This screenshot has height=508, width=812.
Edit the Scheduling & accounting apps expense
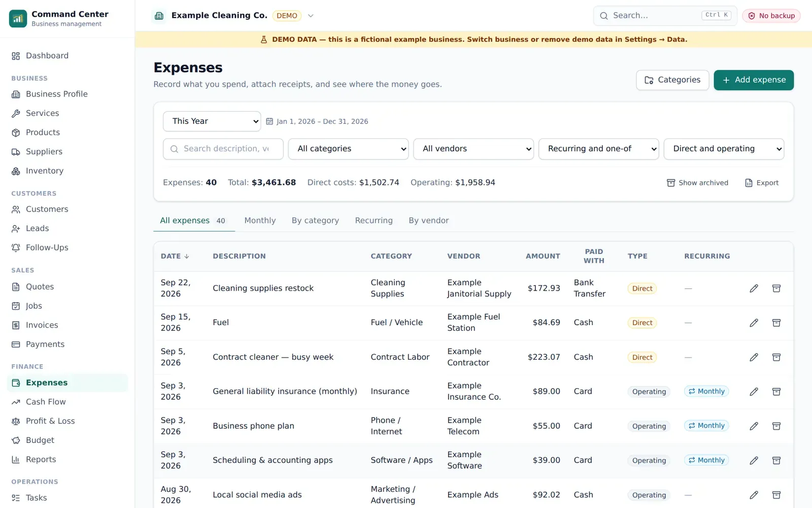click(754, 460)
